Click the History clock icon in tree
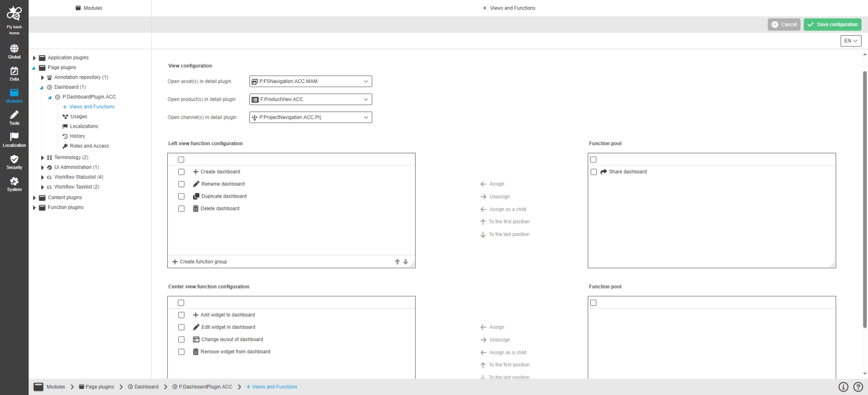 (x=65, y=136)
